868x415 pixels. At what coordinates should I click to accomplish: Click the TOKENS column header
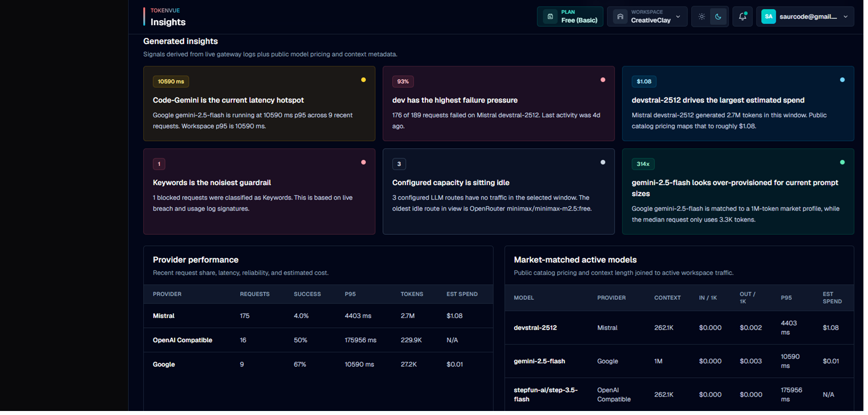(412, 294)
